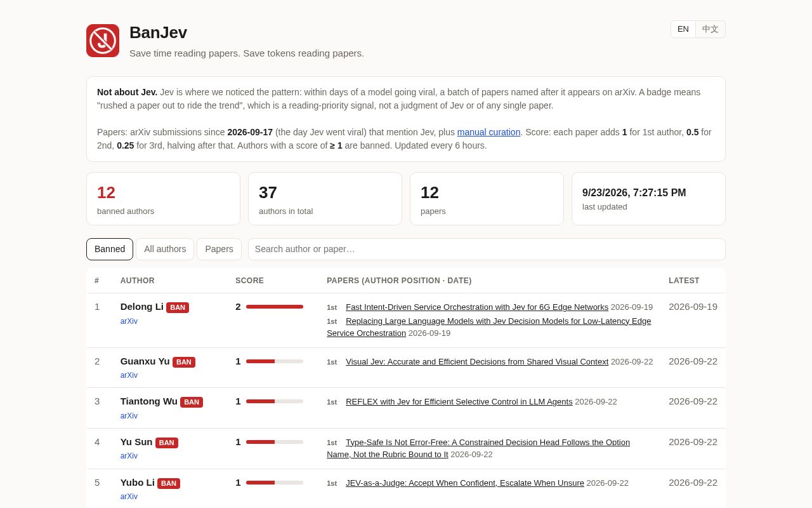Open the Type-Safe Is Not Error-Free paper
Screen dimensions: 812x508
[478, 448]
